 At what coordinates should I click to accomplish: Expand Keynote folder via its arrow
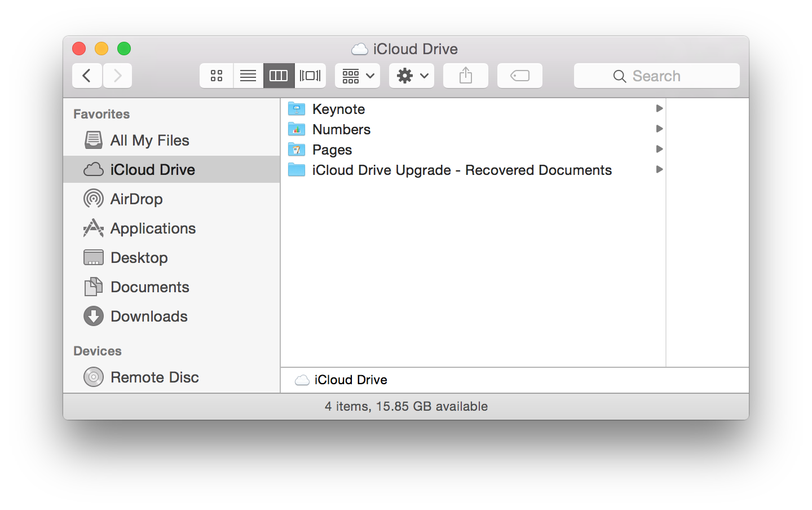659,108
